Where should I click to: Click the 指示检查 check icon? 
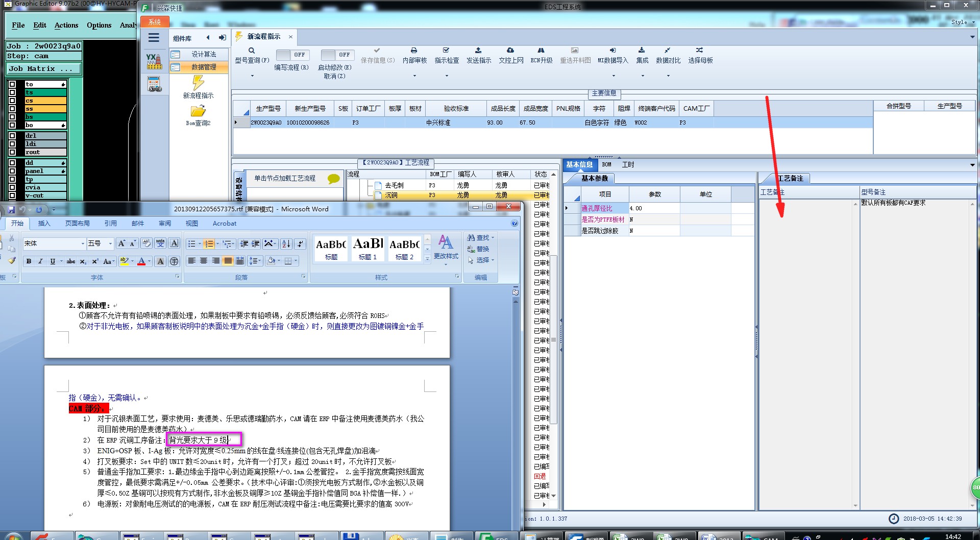click(x=446, y=51)
